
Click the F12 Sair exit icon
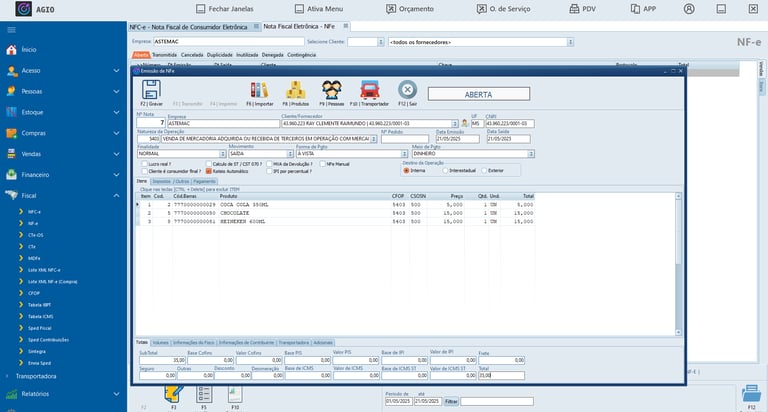point(408,90)
